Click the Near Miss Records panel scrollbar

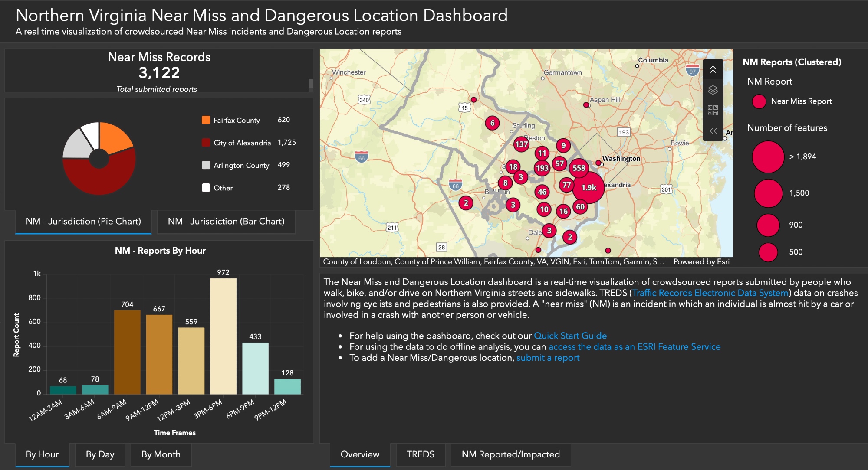pyautogui.click(x=311, y=83)
